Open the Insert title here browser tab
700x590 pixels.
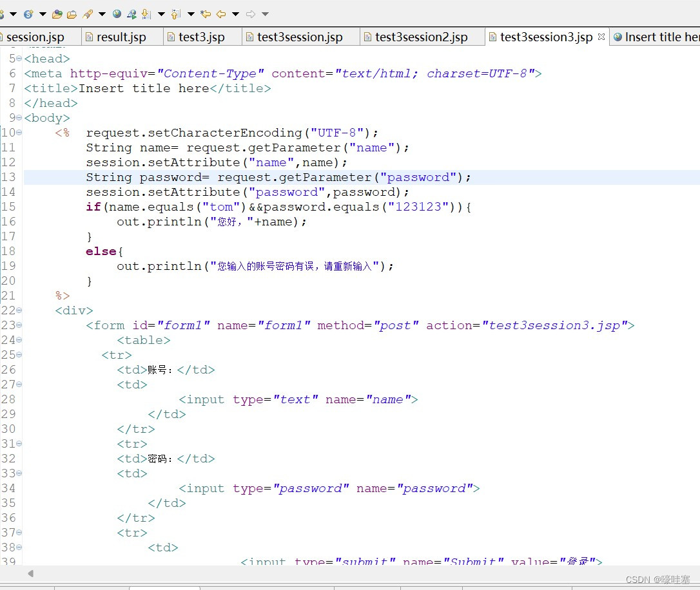click(661, 37)
